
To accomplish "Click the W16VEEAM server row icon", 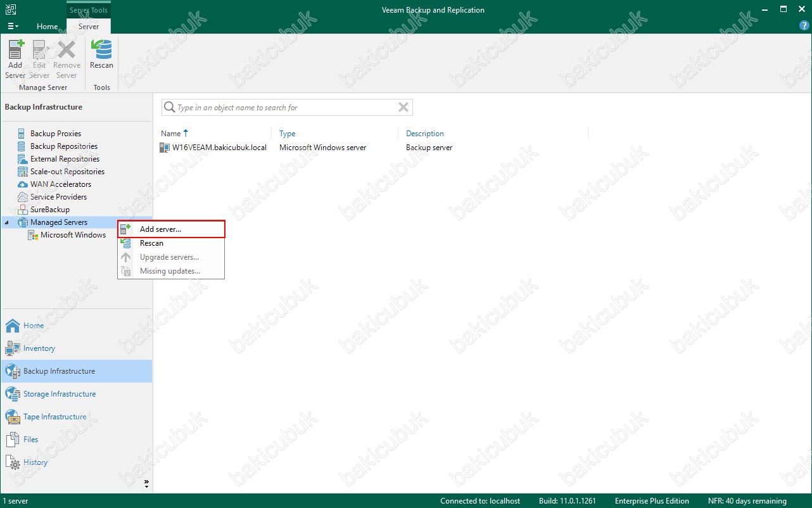I will click(165, 148).
